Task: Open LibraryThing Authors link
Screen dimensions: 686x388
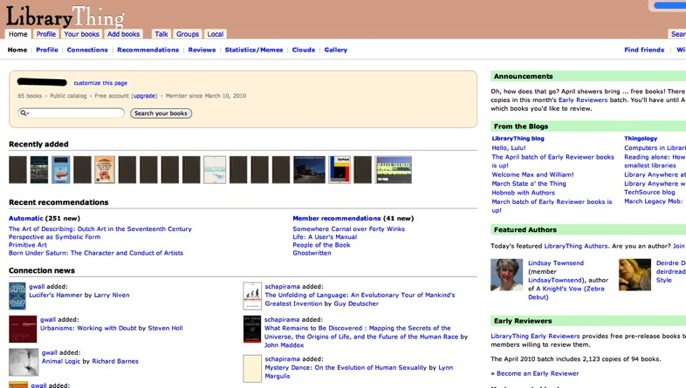Action: click(576, 246)
